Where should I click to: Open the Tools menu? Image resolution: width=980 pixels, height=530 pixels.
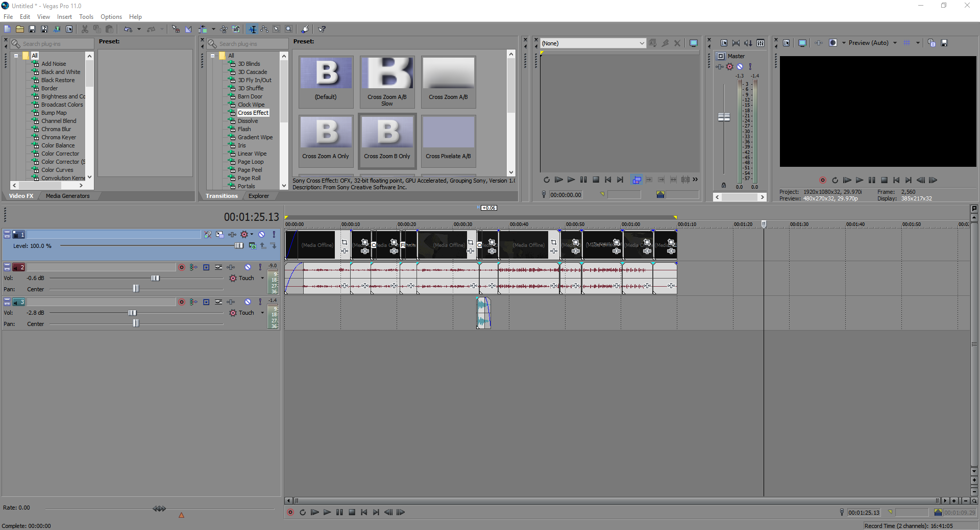pos(86,17)
